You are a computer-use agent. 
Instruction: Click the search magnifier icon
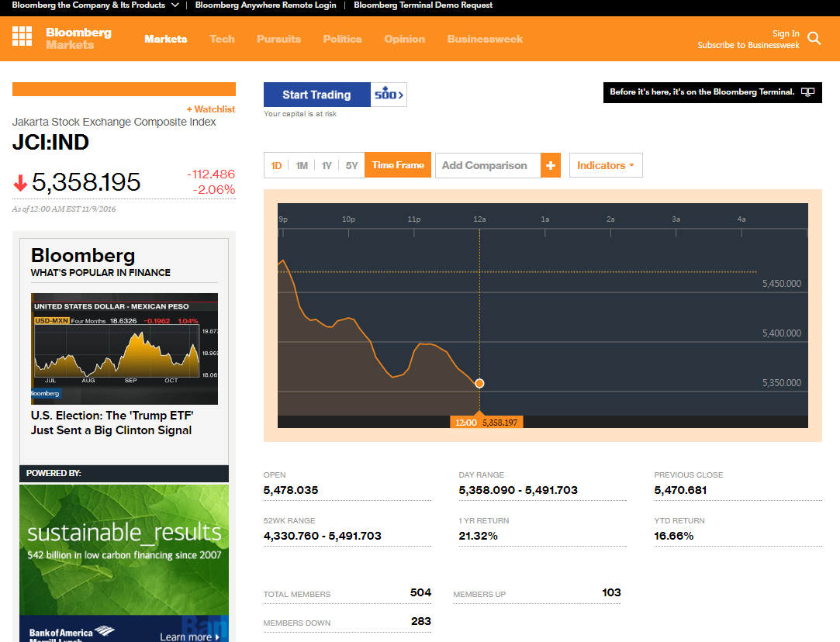coord(814,39)
